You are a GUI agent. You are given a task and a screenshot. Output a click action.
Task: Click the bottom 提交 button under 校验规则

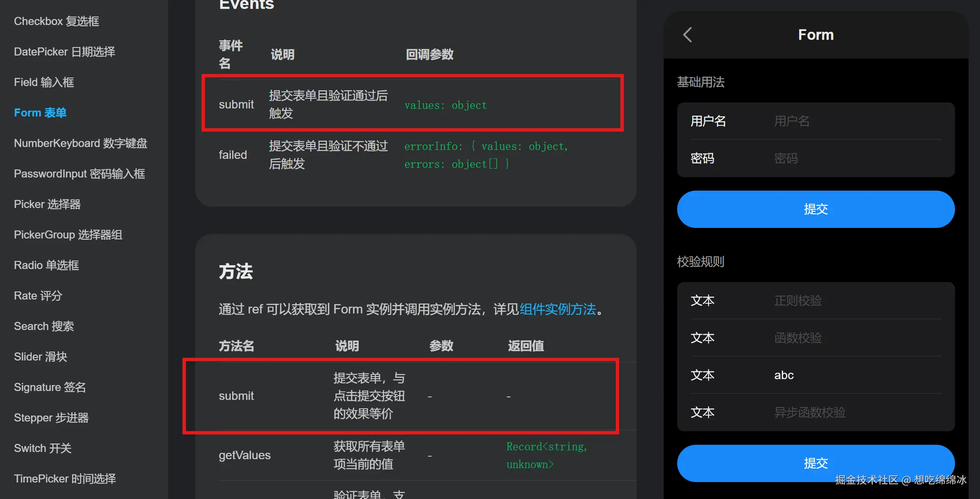click(815, 463)
